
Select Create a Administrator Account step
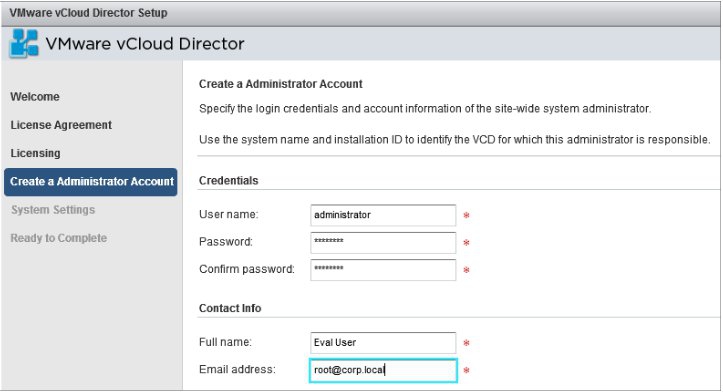(91, 182)
